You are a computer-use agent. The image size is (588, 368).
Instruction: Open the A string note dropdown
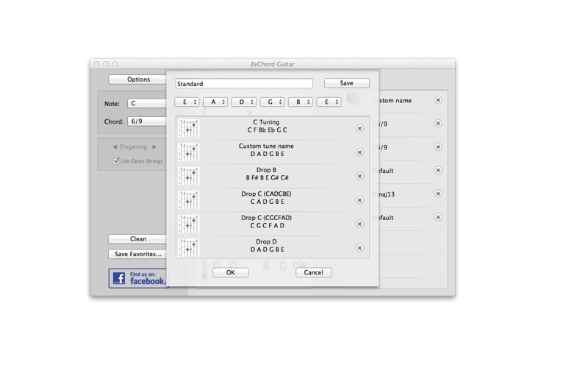[x=215, y=102]
